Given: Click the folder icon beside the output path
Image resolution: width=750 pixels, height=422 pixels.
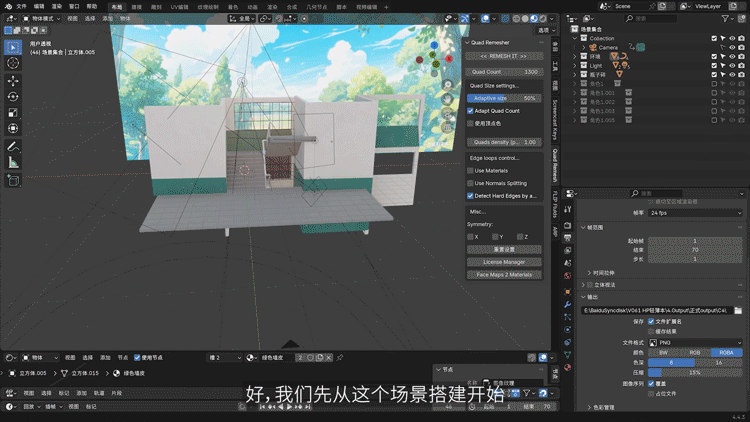Looking at the screenshot, I should [738, 311].
